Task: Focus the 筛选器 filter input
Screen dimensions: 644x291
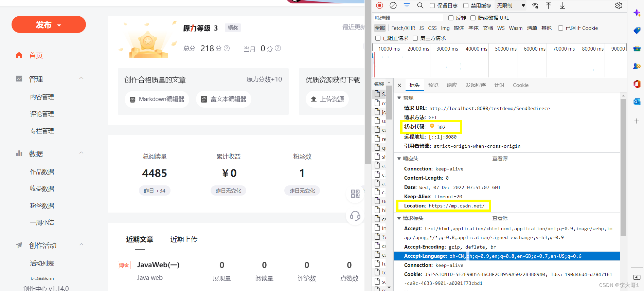Action: tap(408, 18)
